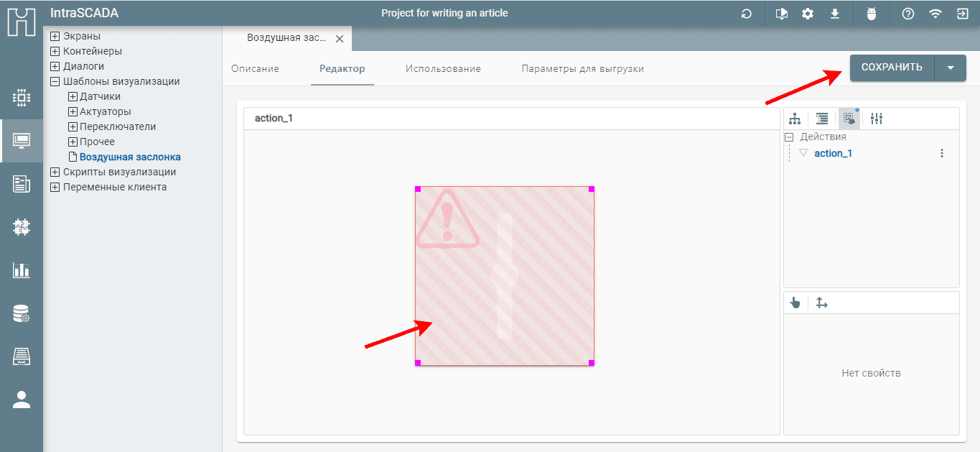980x452 pixels.
Task: Click the download icon in the top bar
Action: tap(835, 14)
